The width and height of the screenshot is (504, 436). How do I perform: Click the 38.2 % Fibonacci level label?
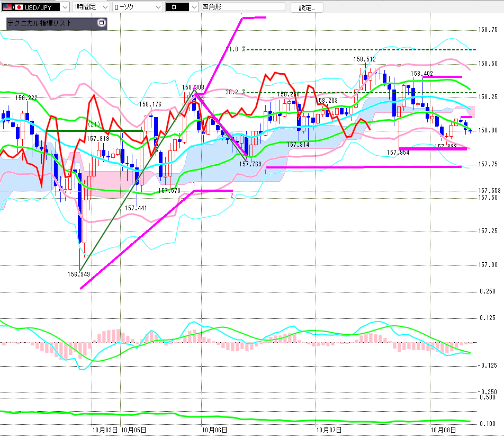[235, 92]
